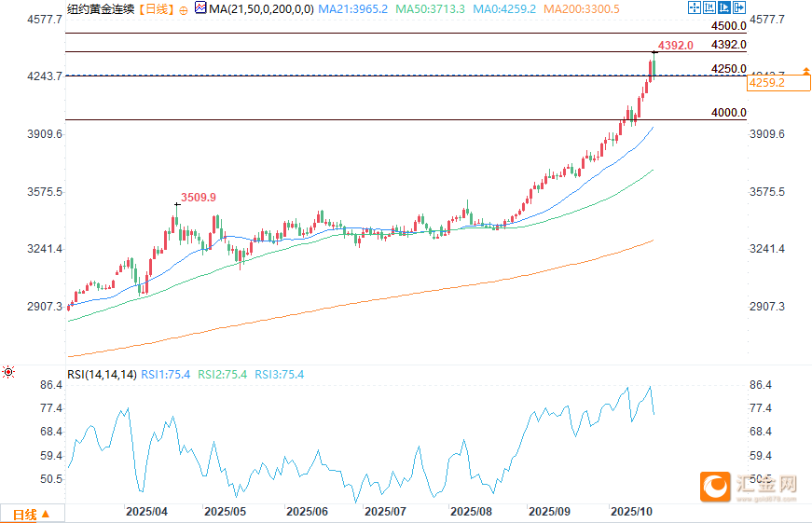Click the RSI(14,14,14) indicator label
The image size is (812, 523).
[102, 375]
